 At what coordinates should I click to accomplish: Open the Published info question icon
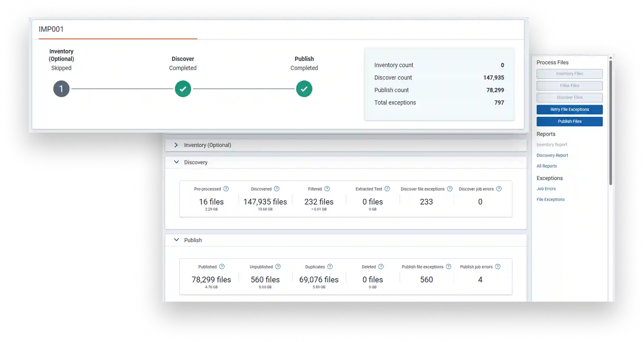pyautogui.click(x=222, y=267)
